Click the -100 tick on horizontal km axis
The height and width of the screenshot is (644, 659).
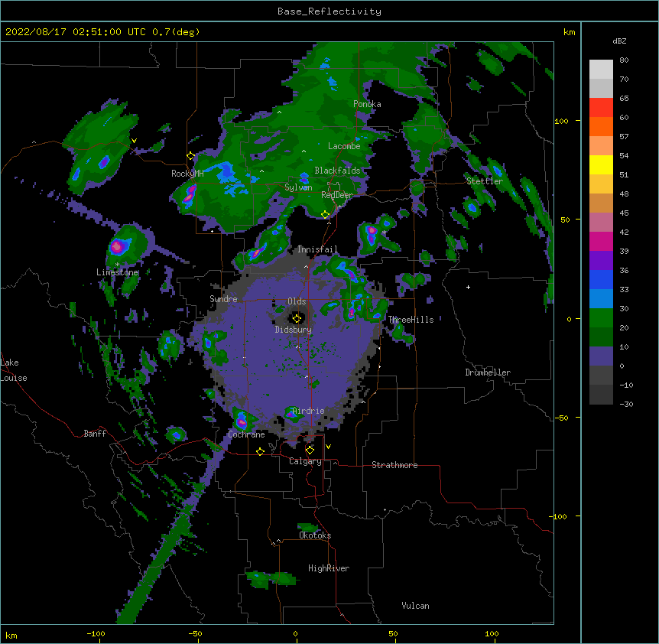tap(96, 634)
